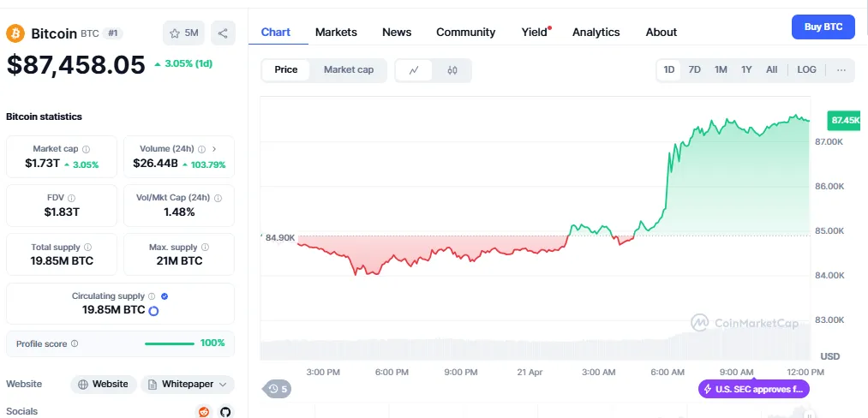The image size is (868, 418).
Task: Click the U.S. SEC approves news marker
Action: pyautogui.click(x=753, y=389)
